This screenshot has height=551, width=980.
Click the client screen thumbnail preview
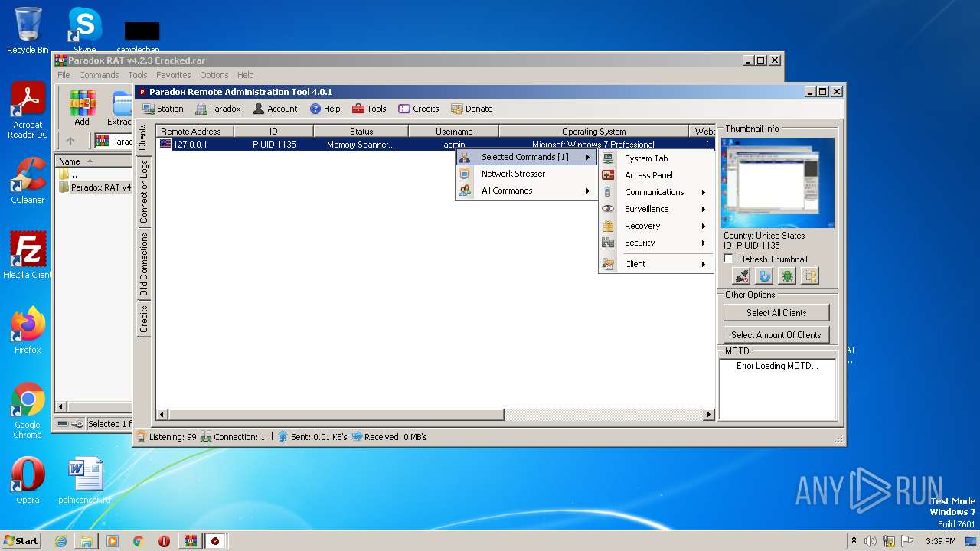click(779, 183)
